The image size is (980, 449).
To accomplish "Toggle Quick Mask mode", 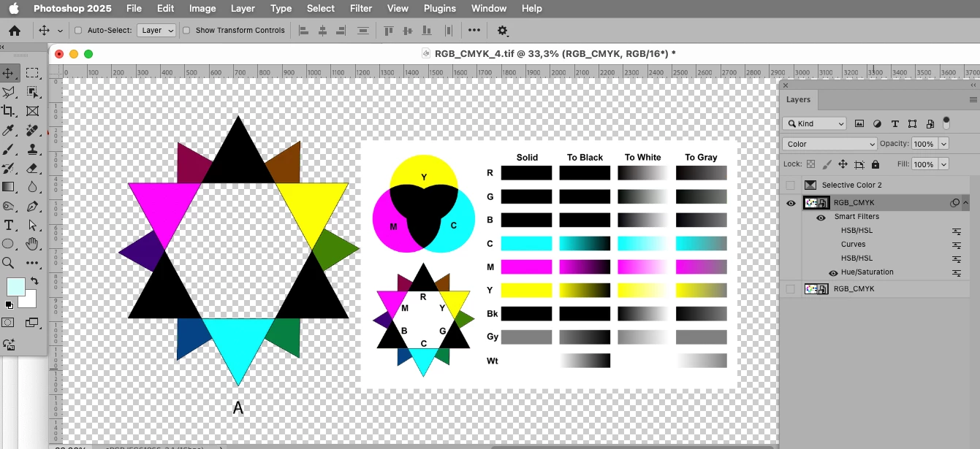I will pyautogui.click(x=9, y=323).
